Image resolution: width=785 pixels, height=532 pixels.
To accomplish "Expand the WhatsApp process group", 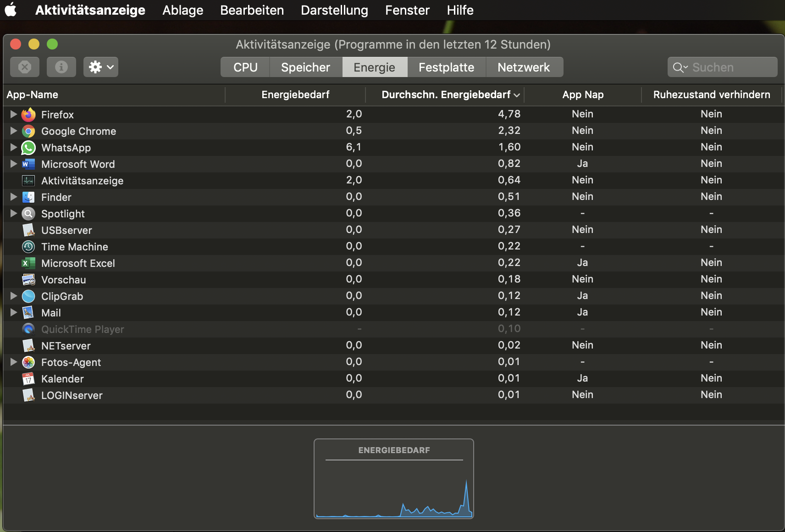I will coord(14,147).
